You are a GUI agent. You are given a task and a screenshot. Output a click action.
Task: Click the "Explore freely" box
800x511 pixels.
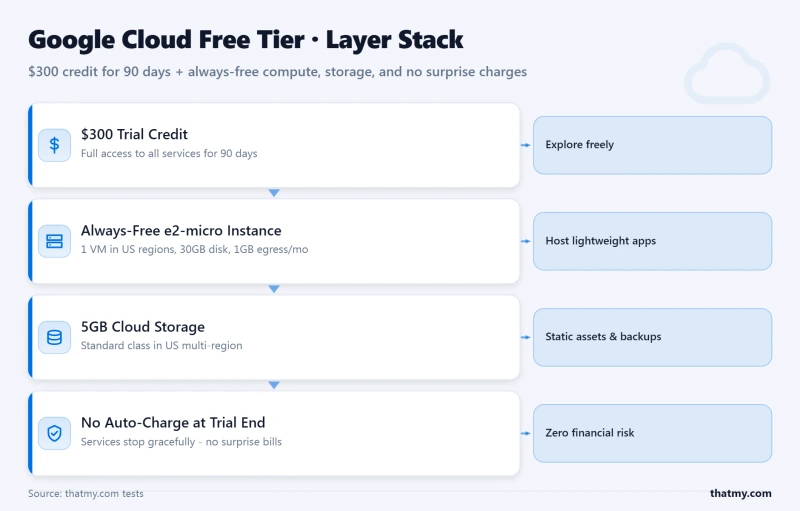click(x=653, y=145)
